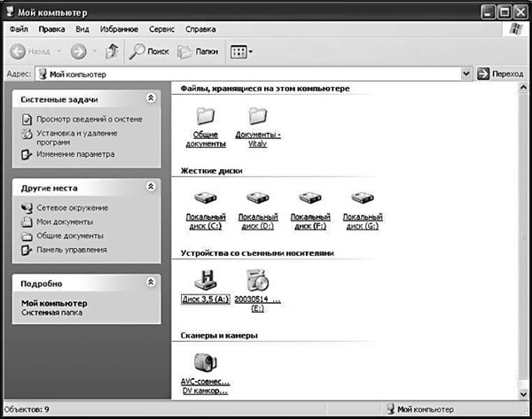Image resolution: width=532 pixels, height=419 pixels.
Task: Open the Избранное menu
Action: coord(119,29)
